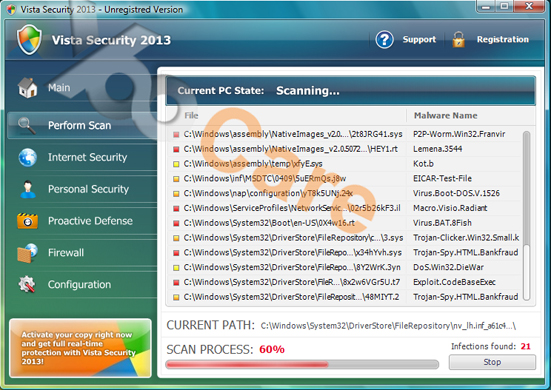Select the Lemena.3544 malware entry
551x390 pixels.
point(437,149)
